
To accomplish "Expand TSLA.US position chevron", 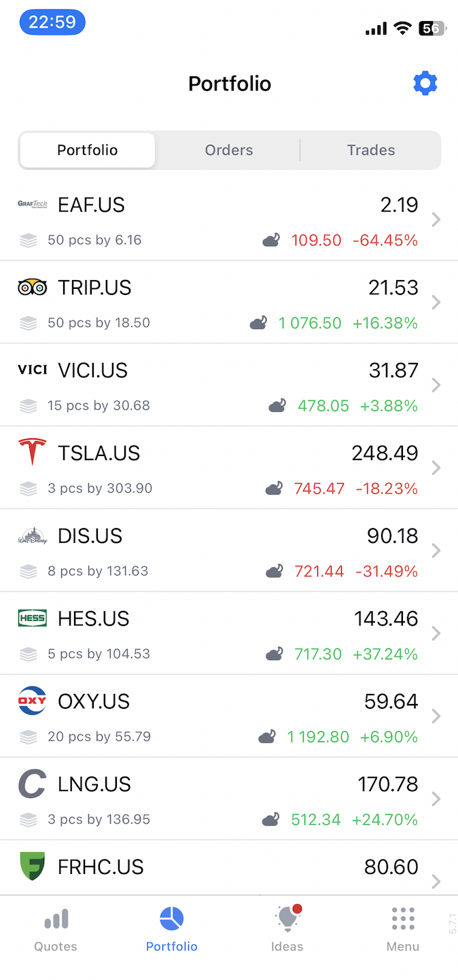I will point(436,468).
